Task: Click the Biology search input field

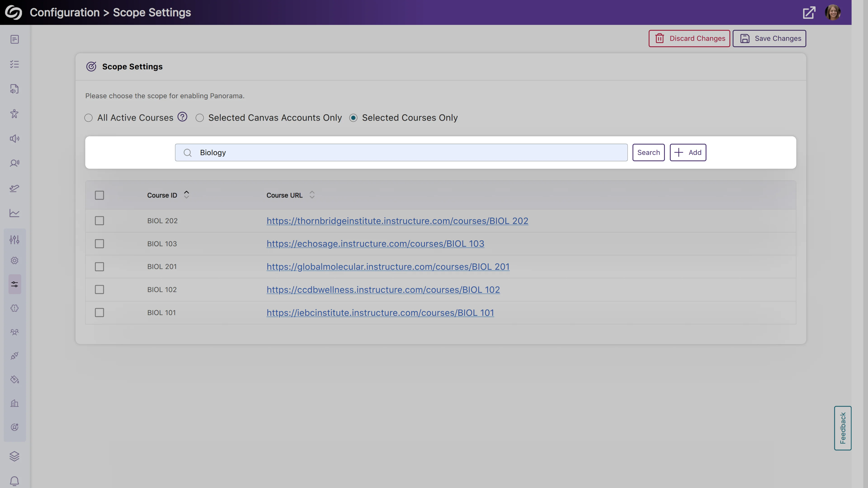Action: click(x=401, y=152)
